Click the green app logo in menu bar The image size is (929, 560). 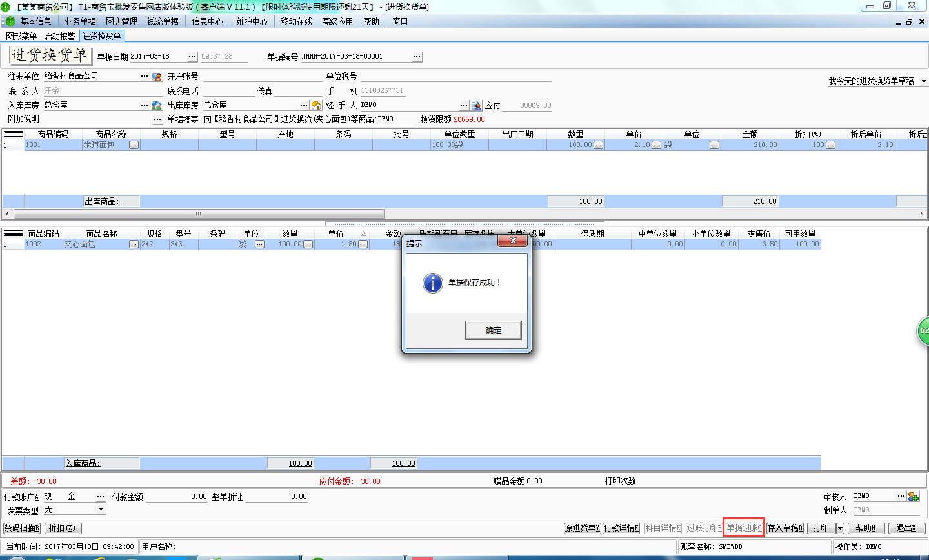10,21
